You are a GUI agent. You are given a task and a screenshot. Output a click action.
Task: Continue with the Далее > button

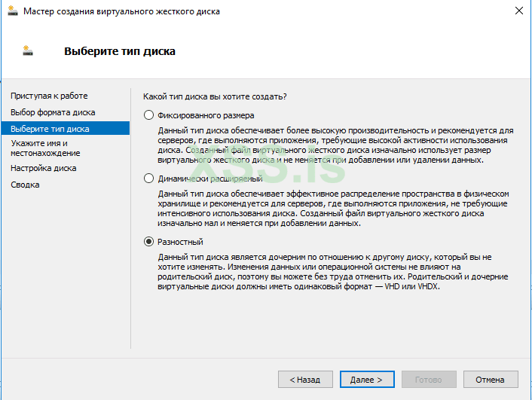tap(367, 380)
